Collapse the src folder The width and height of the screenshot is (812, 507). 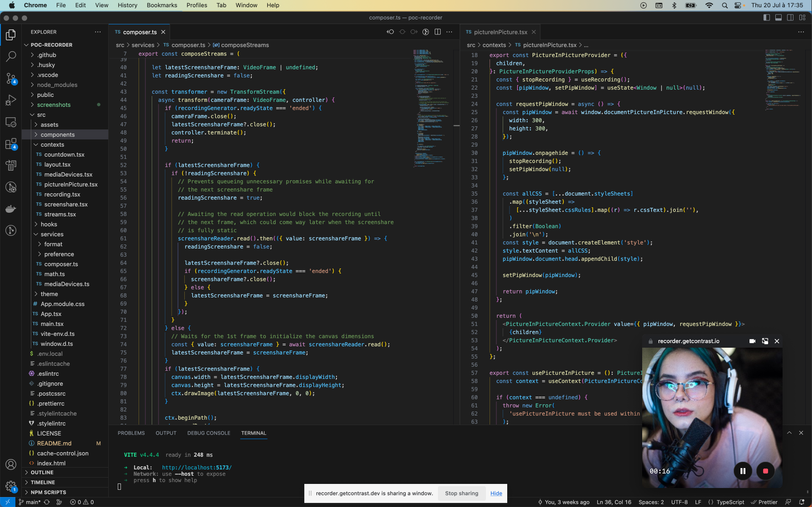click(65, 115)
